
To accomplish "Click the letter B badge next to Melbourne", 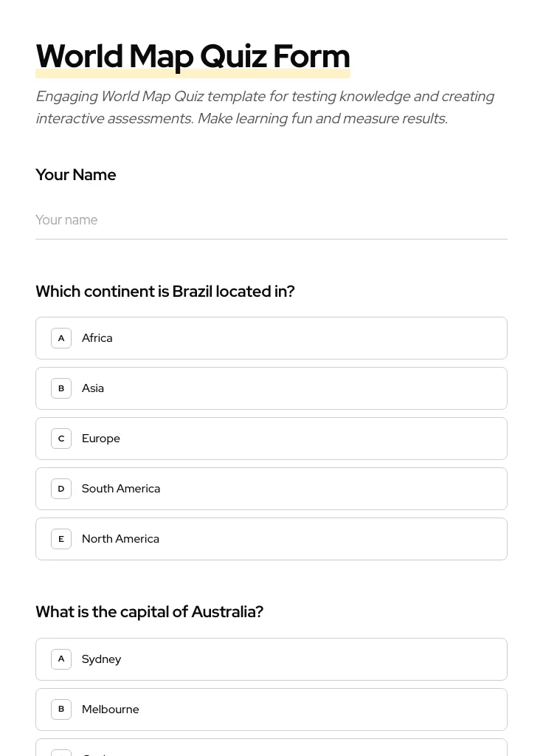I will [61, 709].
